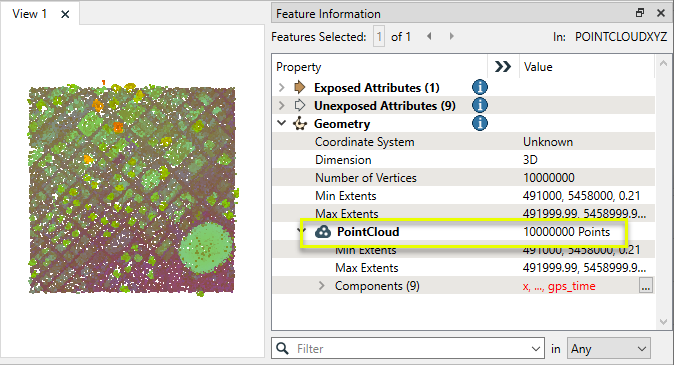Open the 'in Any' dropdown
The height and width of the screenshot is (365, 674).
click(609, 349)
